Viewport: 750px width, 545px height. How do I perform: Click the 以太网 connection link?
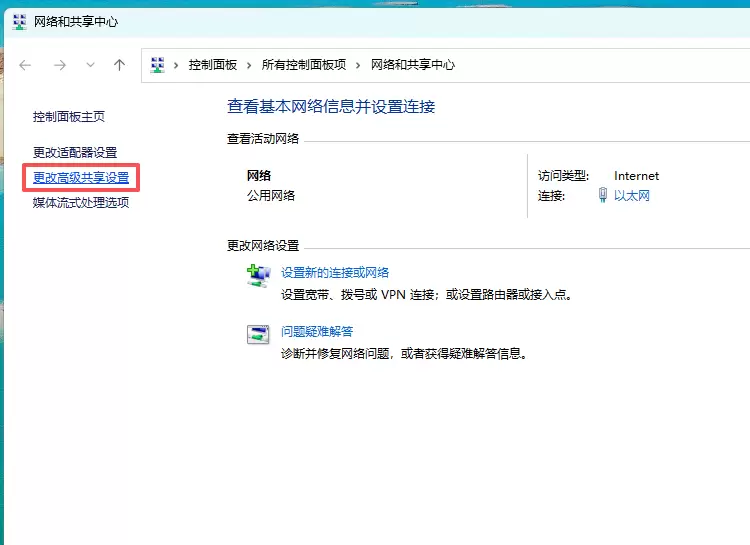(632, 196)
